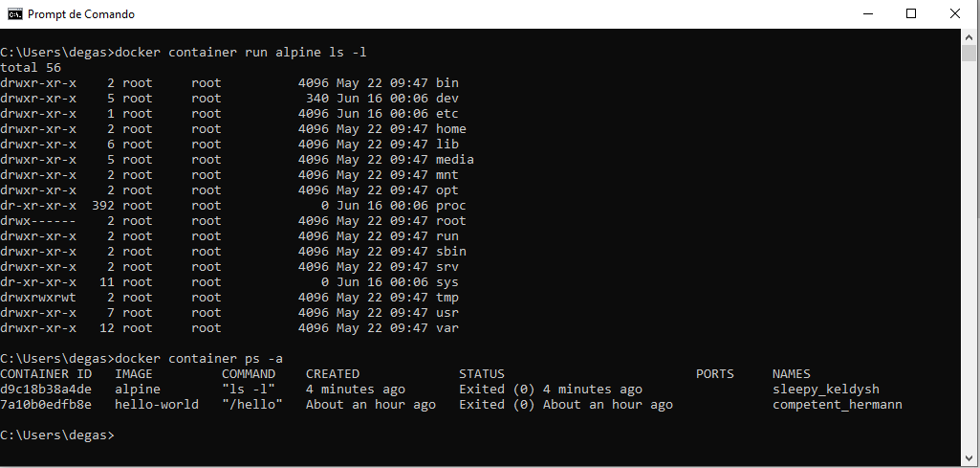Click the 'mnt' directory name
The width and height of the screenshot is (980, 468).
click(447, 174)
